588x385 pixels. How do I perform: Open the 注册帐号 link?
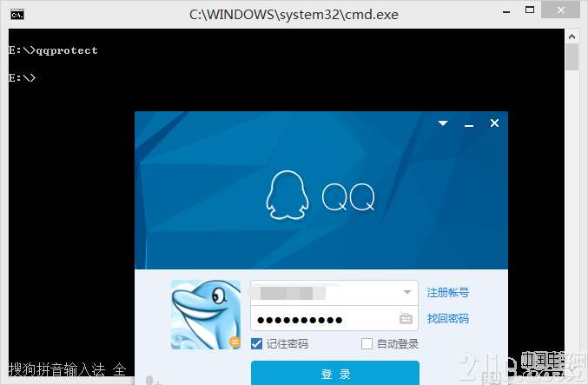coord(448,292)
